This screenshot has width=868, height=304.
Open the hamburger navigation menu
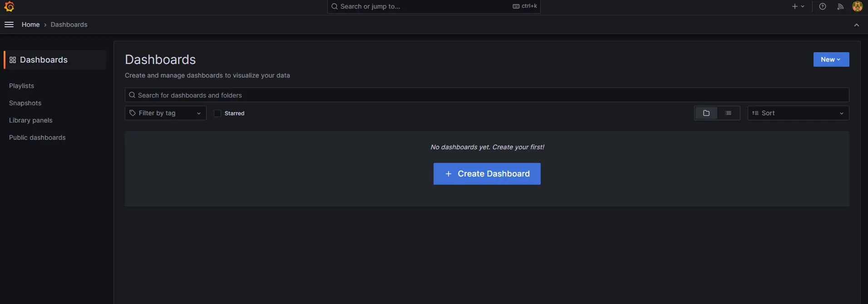9,25
